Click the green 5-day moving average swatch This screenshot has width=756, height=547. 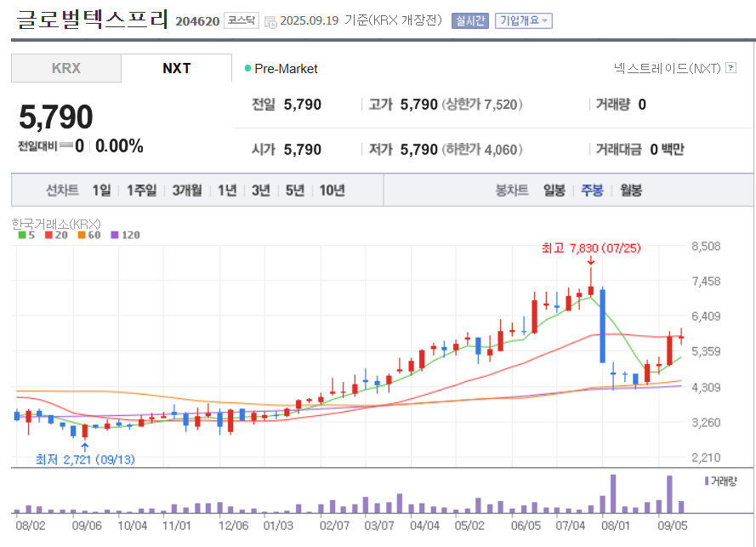(22, 235)
